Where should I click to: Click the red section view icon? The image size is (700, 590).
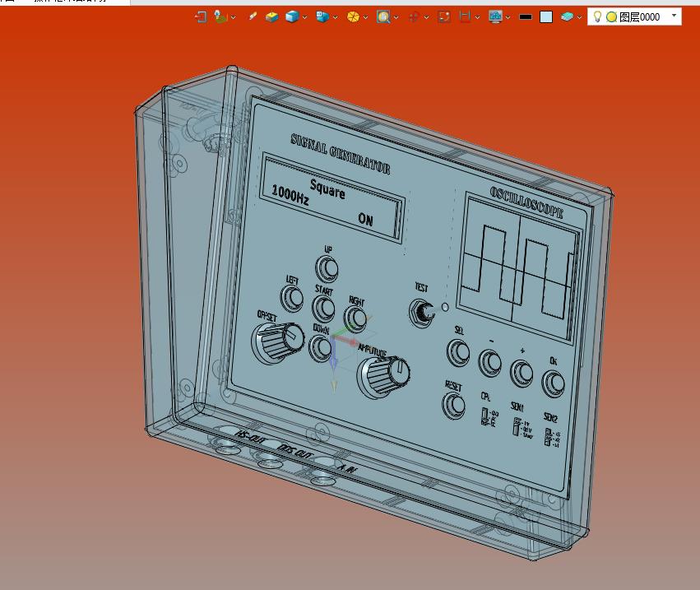465,17
